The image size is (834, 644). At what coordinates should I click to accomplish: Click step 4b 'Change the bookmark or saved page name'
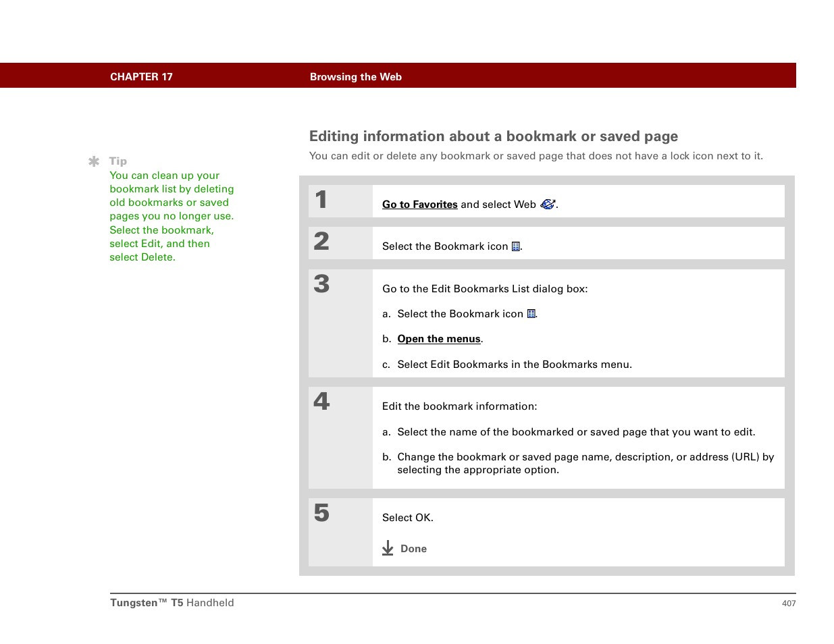[x=585, y=463]
